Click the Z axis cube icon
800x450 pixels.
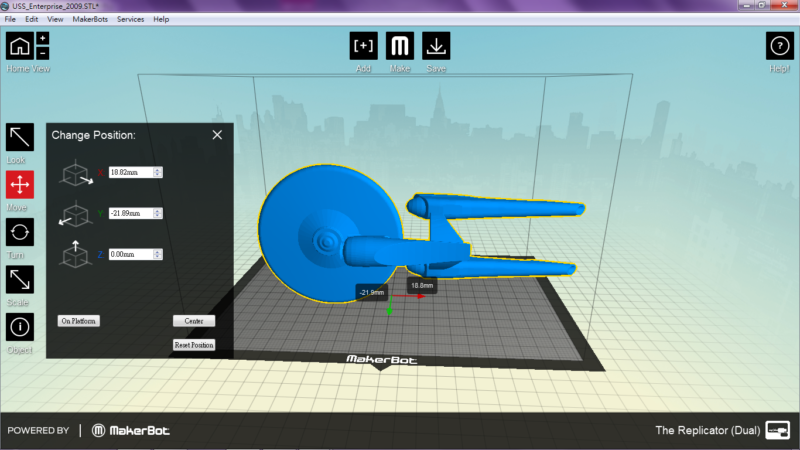click(76, 254)
